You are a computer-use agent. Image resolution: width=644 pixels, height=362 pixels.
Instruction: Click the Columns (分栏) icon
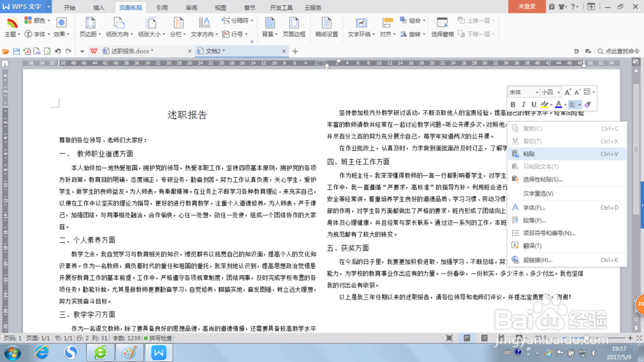[x=178, y=23]
